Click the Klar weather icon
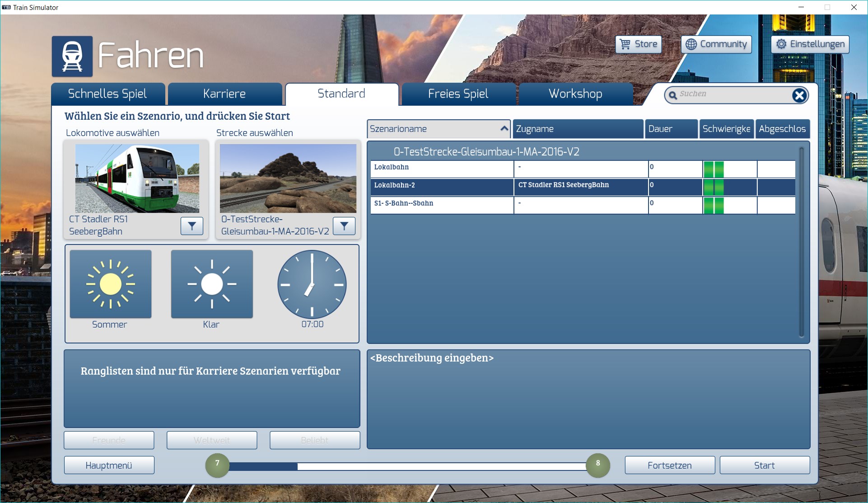 coord(212,284)
